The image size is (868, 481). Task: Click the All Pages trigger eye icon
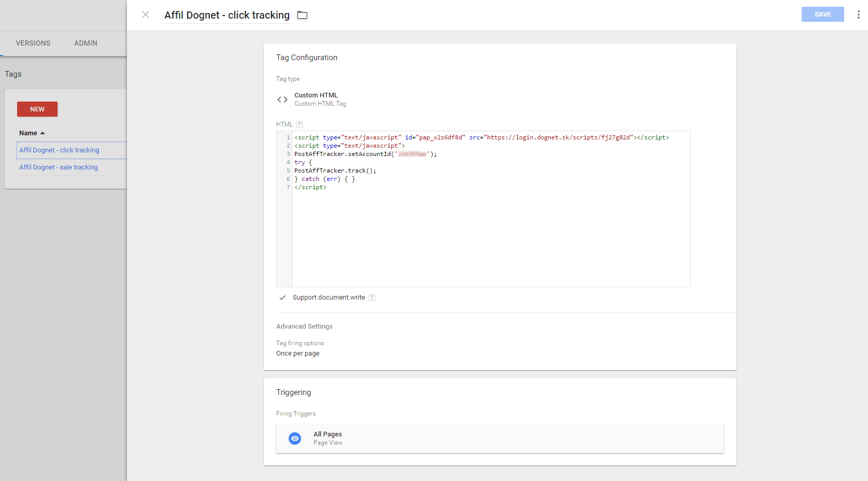click(295, 438)
